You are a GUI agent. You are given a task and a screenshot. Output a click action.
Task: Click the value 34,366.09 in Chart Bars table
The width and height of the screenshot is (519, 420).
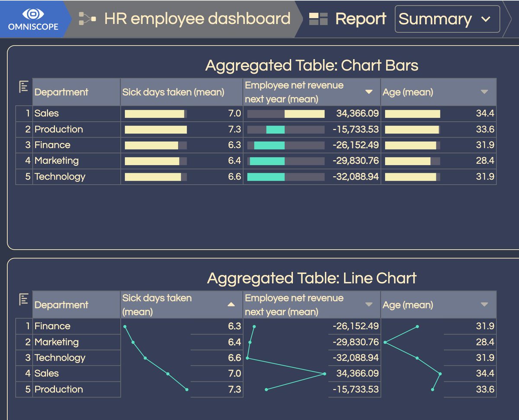coord(358,114)
